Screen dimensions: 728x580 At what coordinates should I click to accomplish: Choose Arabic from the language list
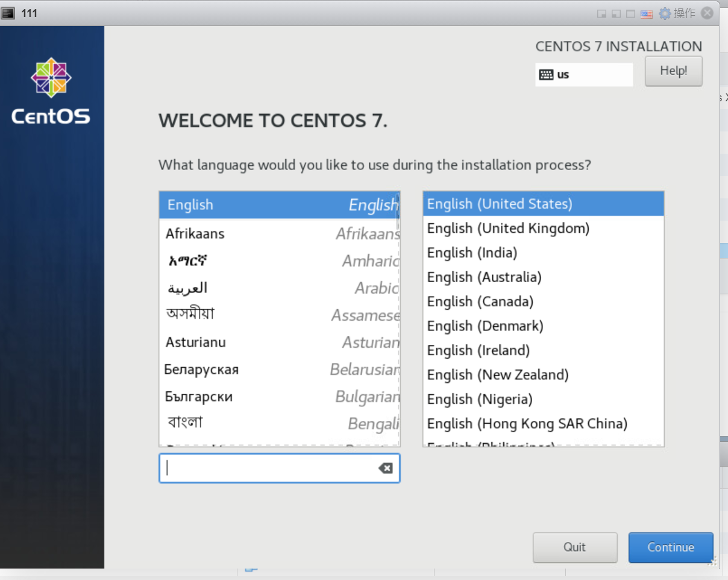point(279,288)
